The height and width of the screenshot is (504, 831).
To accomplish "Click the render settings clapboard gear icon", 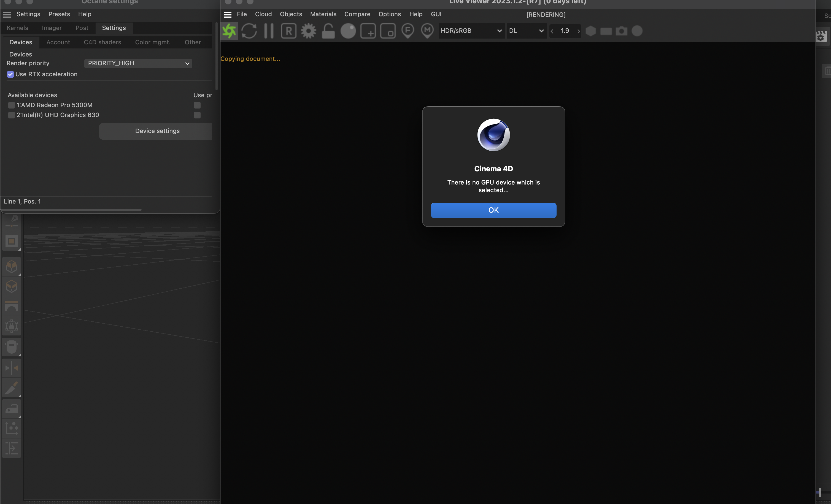I will (x=821, y=36).
